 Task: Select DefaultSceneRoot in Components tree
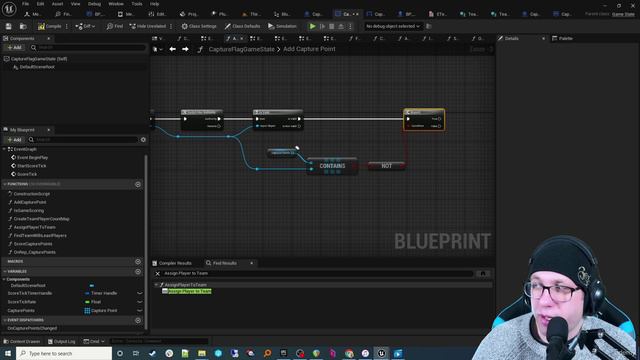[37, 67]
